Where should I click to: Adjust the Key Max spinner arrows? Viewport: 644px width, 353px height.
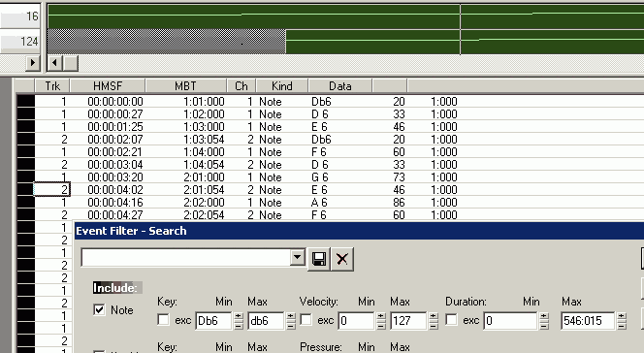pyautogui.click(x=290, y=321)
